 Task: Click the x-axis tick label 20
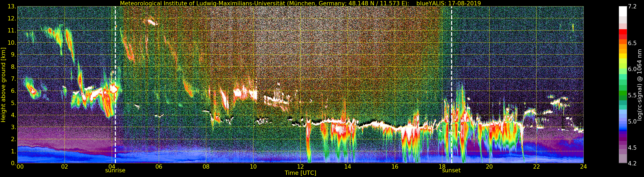pos(489,166)
